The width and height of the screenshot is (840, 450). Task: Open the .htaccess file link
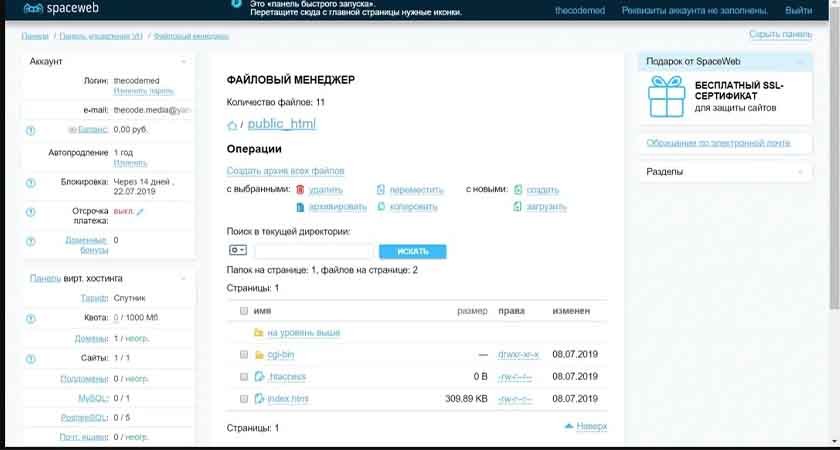287,377
